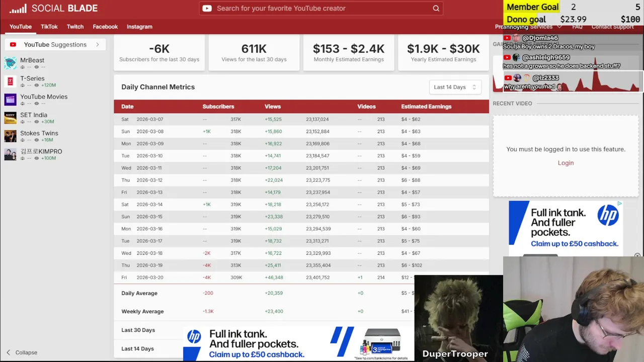Expand the YouTube Suggestions chevron
This screenshot has height=362, width=644.
click(x=97, y=45)
